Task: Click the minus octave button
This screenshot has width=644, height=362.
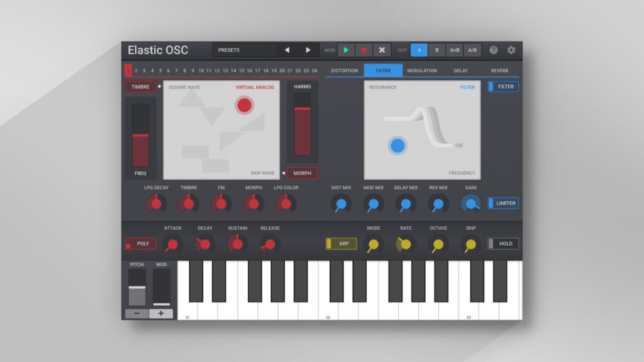Action: [136, 314]
